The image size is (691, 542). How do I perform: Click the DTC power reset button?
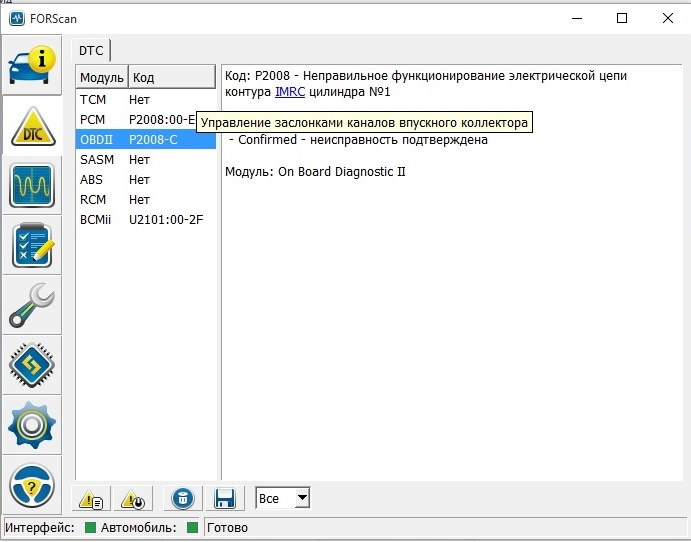pyautogui.click(x=133, y=499)
